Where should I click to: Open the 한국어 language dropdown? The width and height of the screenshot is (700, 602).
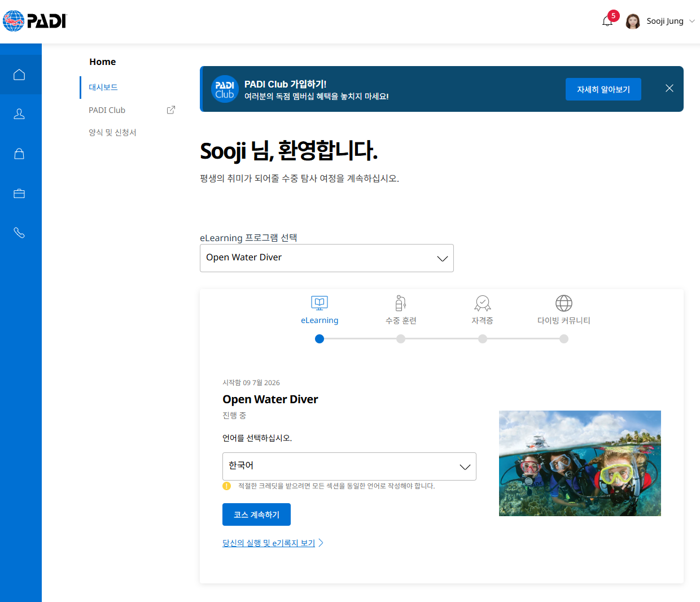pyautogui.click(x=349, y=466)
